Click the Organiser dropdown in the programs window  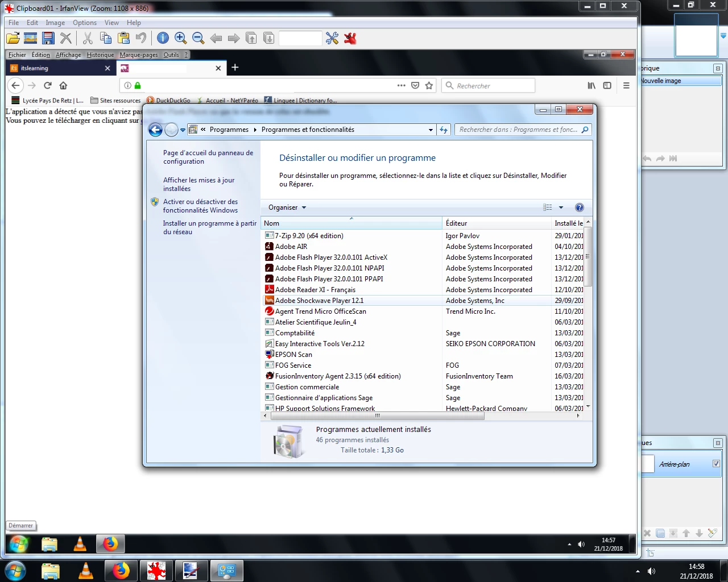click(x=287, y=207)
